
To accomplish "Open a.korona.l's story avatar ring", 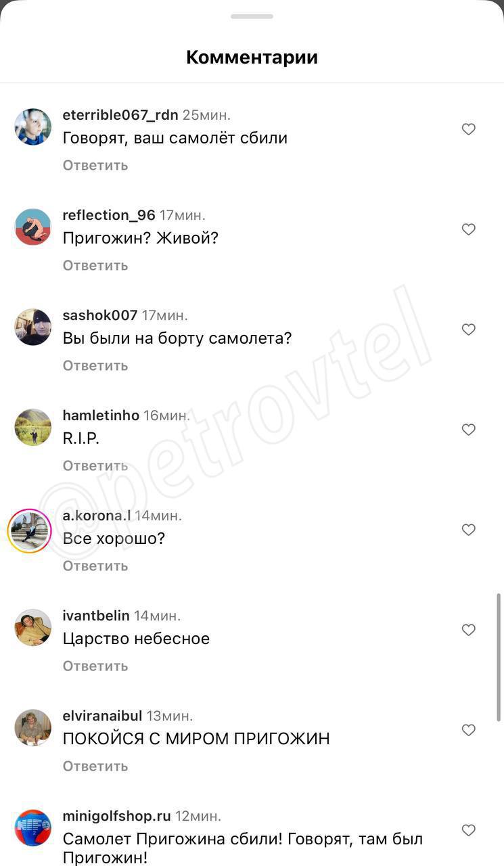I will tap(30, 530).
